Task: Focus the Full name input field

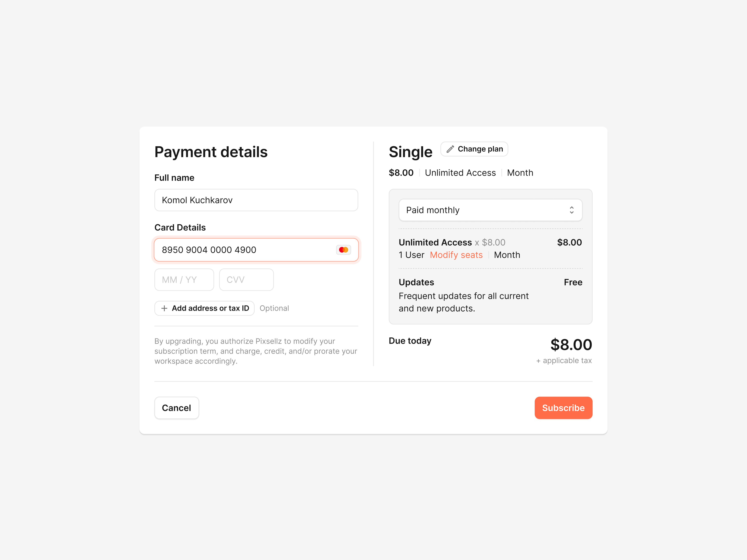Action: click(x=256, y=200)
